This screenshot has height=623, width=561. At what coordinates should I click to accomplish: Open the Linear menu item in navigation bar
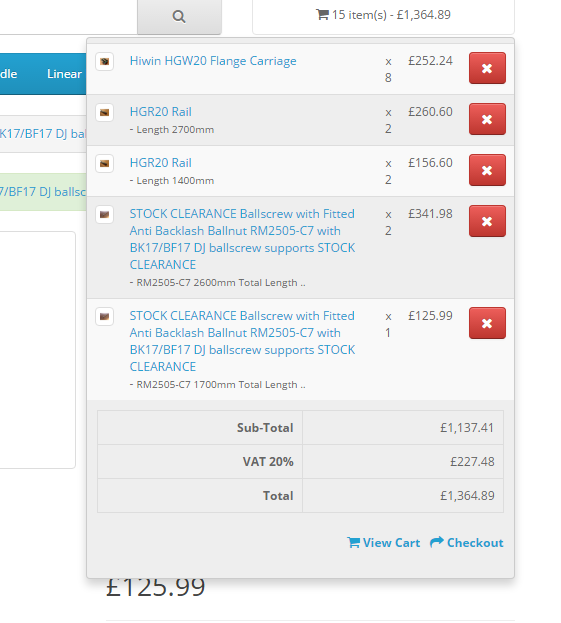click(64, 74)
